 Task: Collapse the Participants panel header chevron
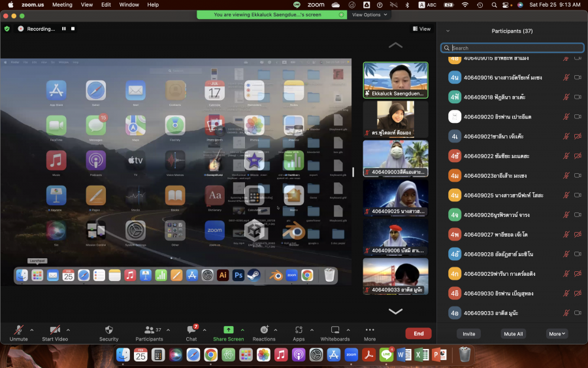click(448, 31)
